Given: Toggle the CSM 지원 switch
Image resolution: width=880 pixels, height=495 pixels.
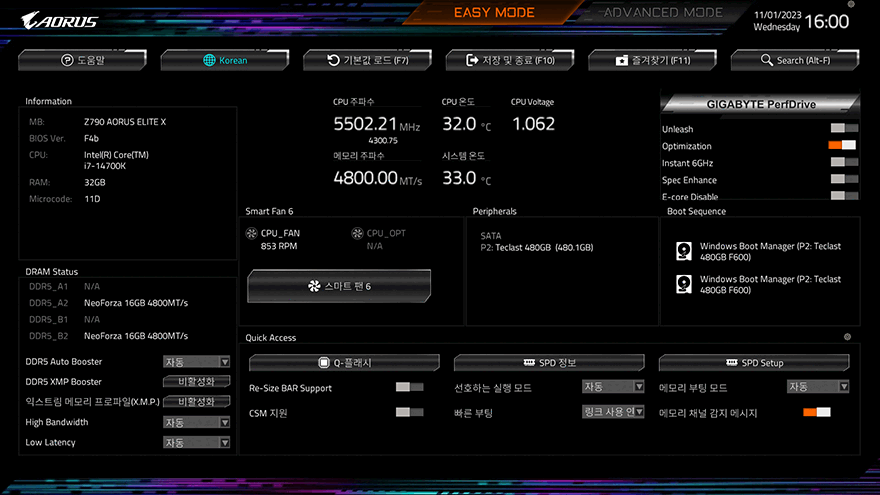Looking at the screenshot, I should tap(409, 412).
